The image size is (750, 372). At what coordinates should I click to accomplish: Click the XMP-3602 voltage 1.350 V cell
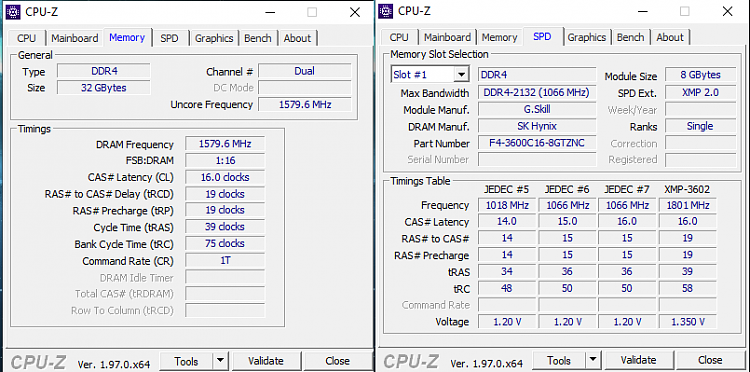[687, 322]
